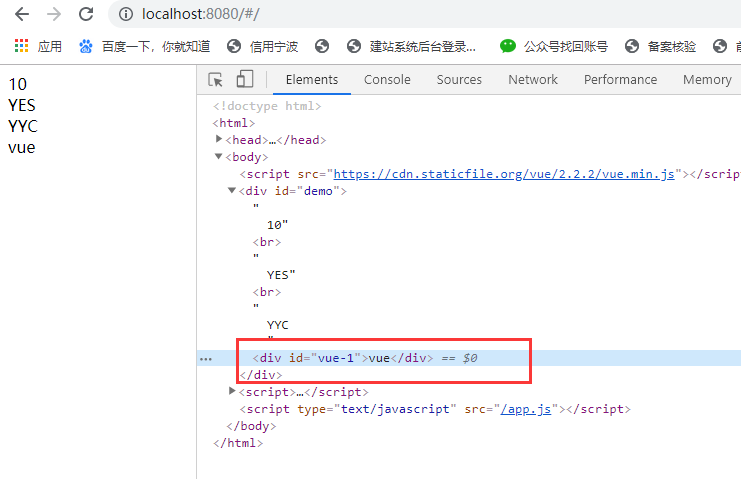Click the cut-off bookmark globe after 备案核验
Image resolution: width=741 pixels, height=479 pixels.
pos(720,46)
